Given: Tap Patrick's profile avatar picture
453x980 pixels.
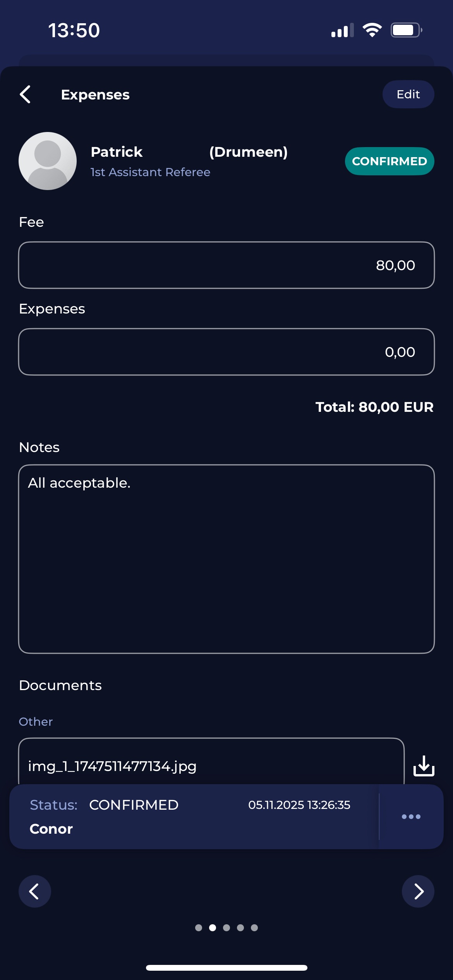Looking at the screenshot, I should pos(48,161).
